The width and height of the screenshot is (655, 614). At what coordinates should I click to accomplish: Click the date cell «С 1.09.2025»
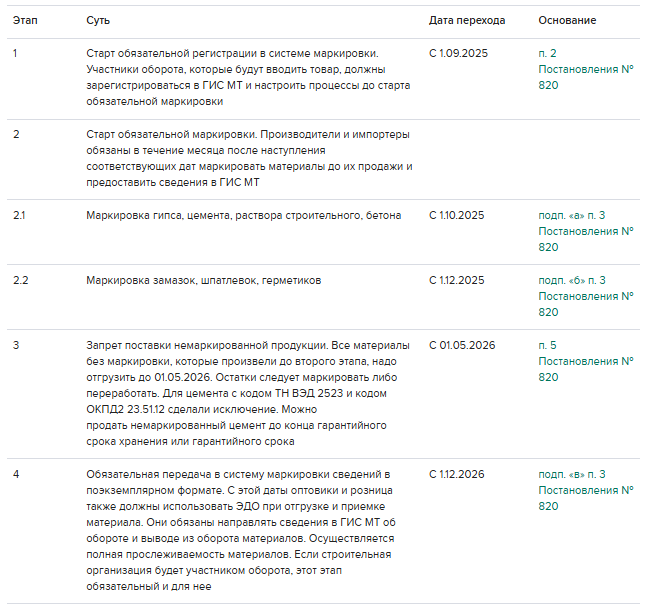(456, 53)
